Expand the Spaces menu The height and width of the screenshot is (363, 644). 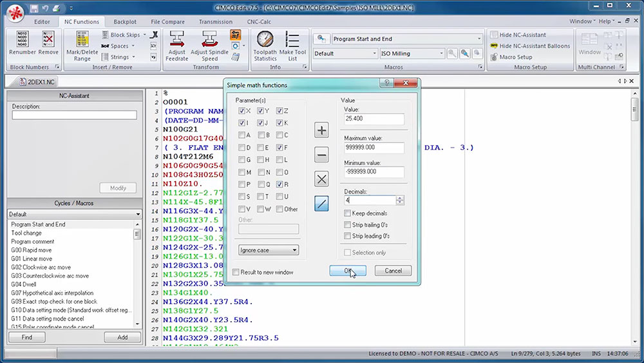click(x=133, y=46)
